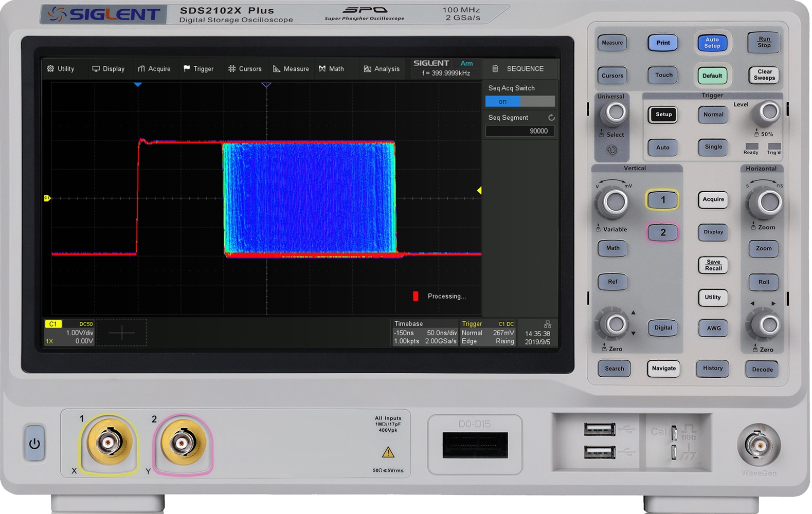Toggle channel 2 button
The image size is (812, 514).
pyautogui.click(x=662, y=232)
